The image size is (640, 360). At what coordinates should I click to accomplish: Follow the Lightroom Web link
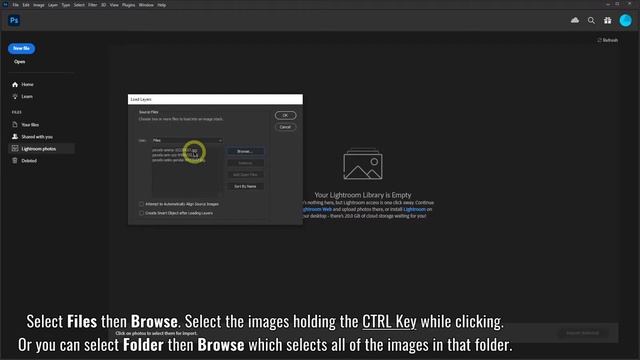click(x=317, y=209)
